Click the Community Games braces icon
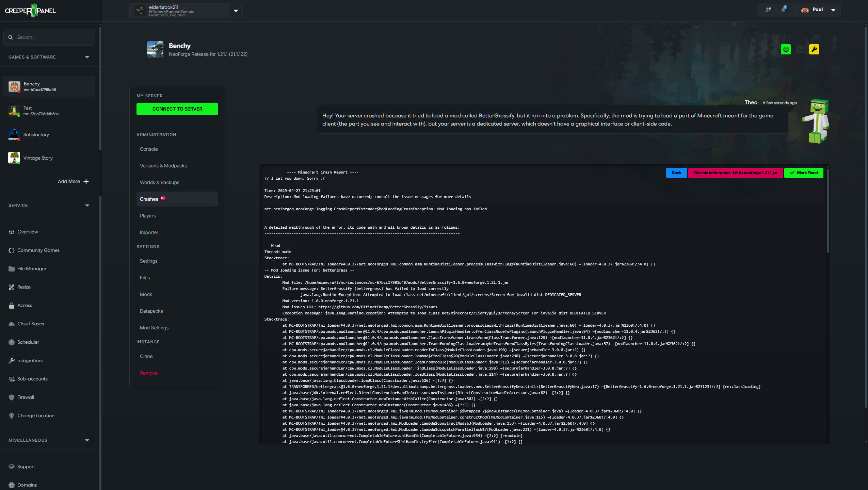The height and width of the screenshot is (490, 868). [12, 250]
